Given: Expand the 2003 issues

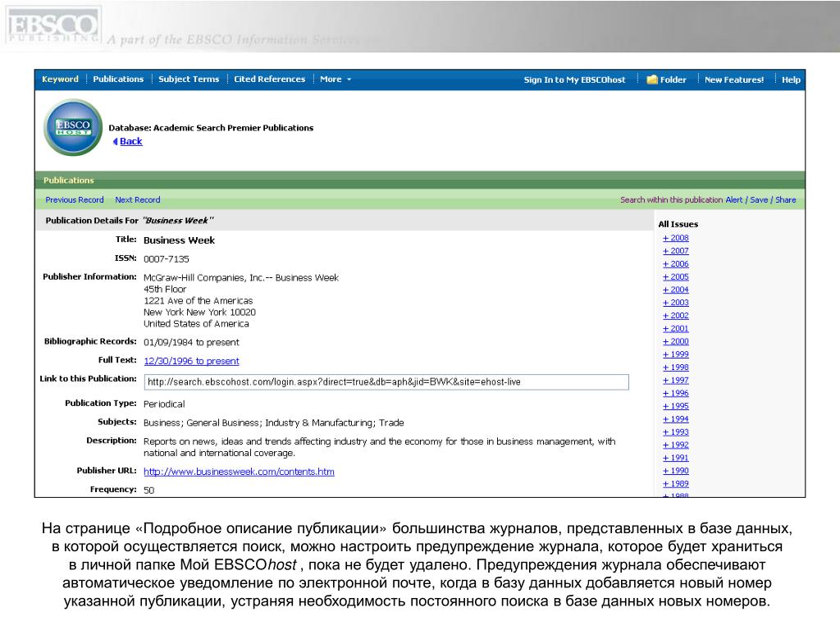Looking at the screenshot, I should pyautogui.click(x=676, y=303).
